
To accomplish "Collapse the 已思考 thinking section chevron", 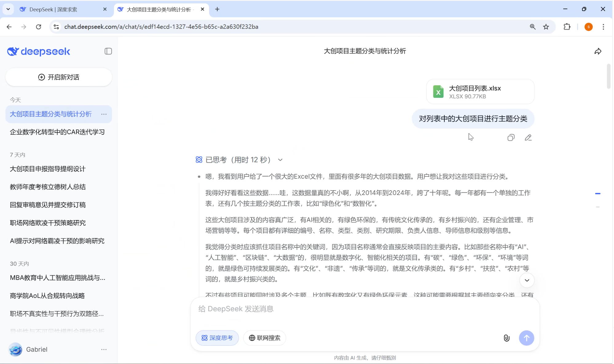I will click(x=280, y=160).
